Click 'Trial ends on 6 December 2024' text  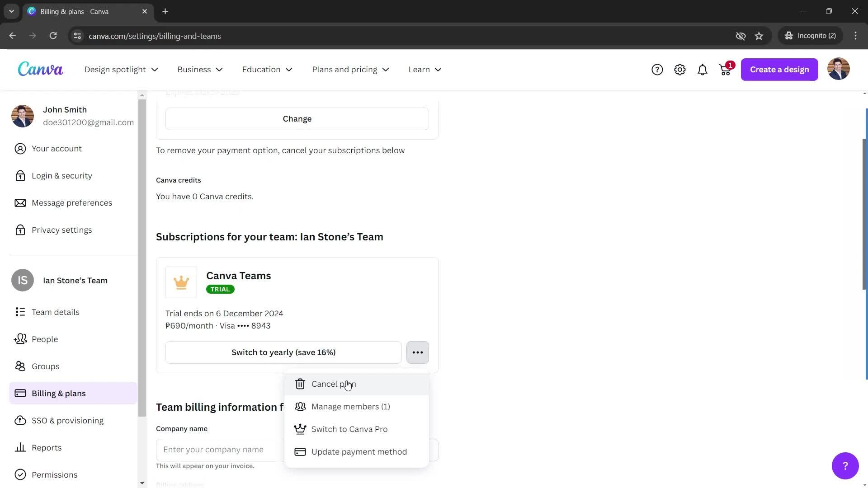tap(224, 314)
